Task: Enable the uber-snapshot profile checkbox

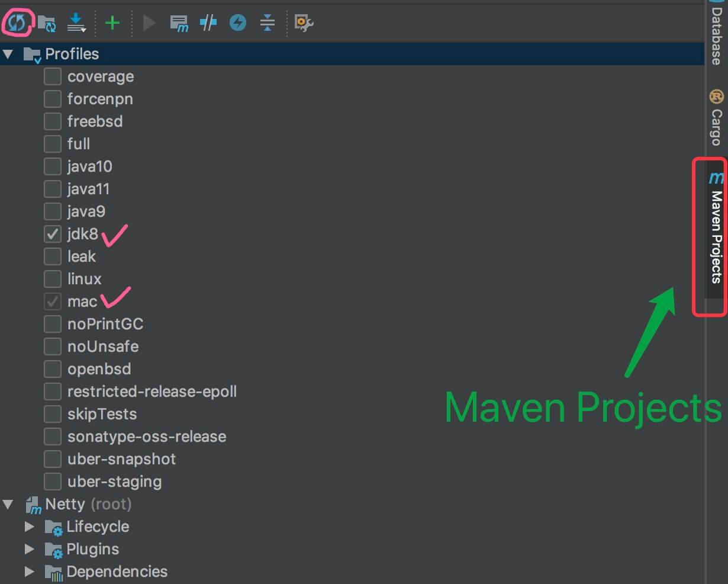Action: pyautogui.click(x=53, y=459)
